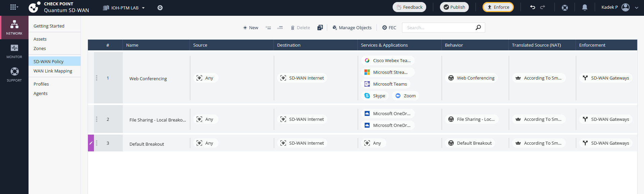Open the Monitor section in sidebar
The image size is (644, 194).
click(14, 51)
